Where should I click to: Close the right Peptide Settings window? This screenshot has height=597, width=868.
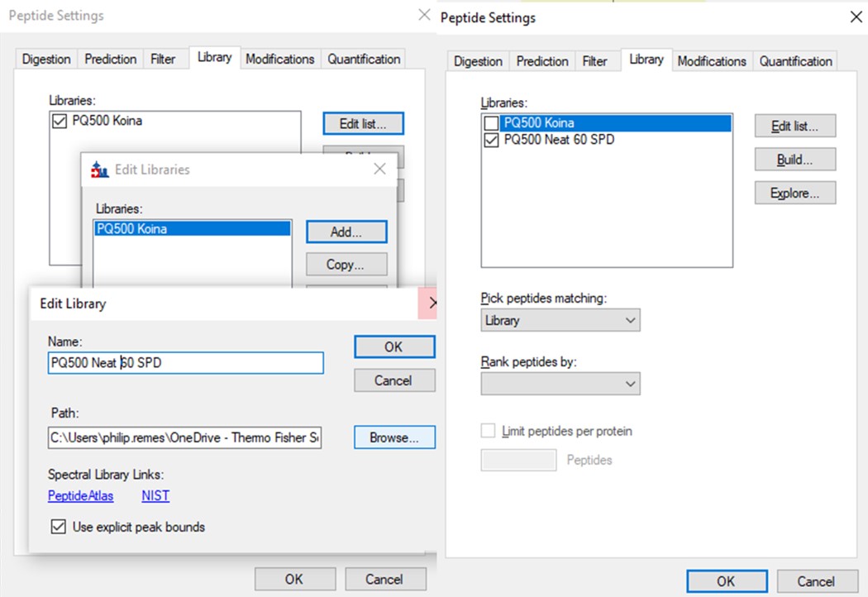coord(856,17)
